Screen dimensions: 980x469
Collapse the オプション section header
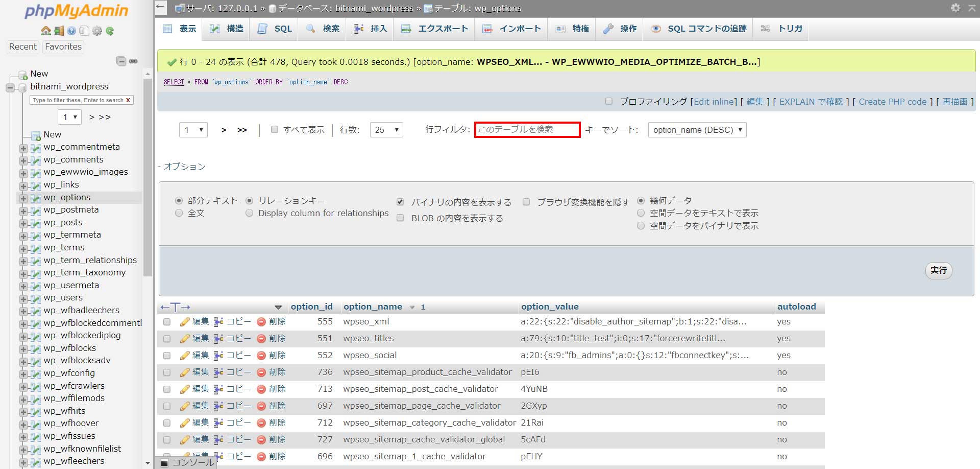point(182,167)
